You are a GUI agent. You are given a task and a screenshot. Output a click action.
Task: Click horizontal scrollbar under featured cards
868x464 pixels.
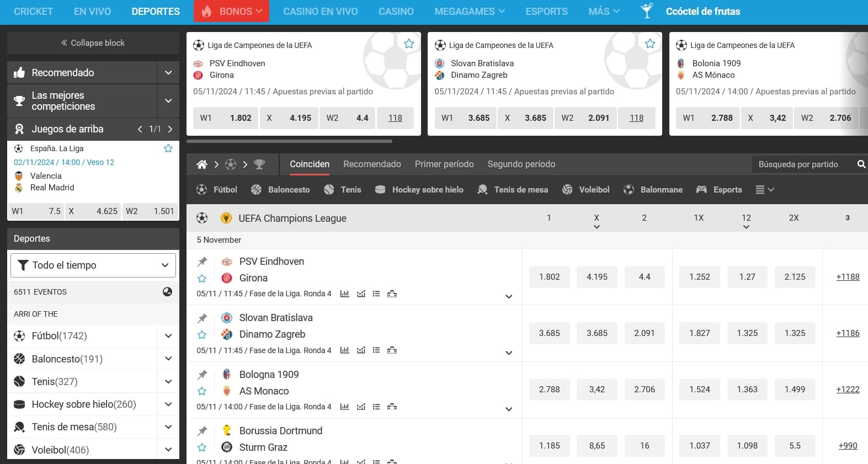pyautogui.click(x=290, y=141)
